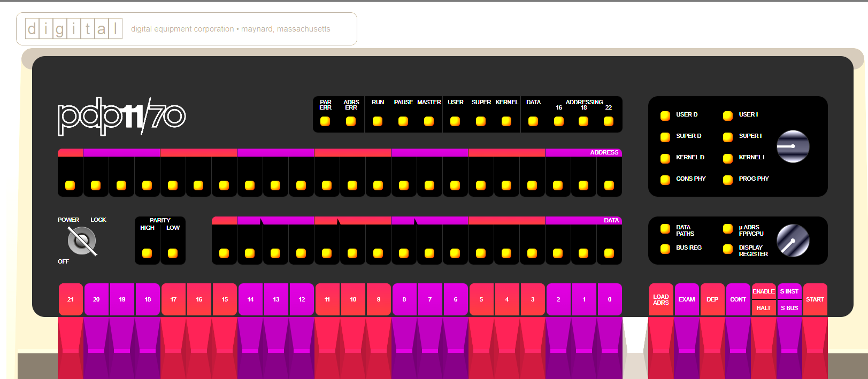
Task: Click the DATA PATHS indicator lamp
Action: pos(665,229)
